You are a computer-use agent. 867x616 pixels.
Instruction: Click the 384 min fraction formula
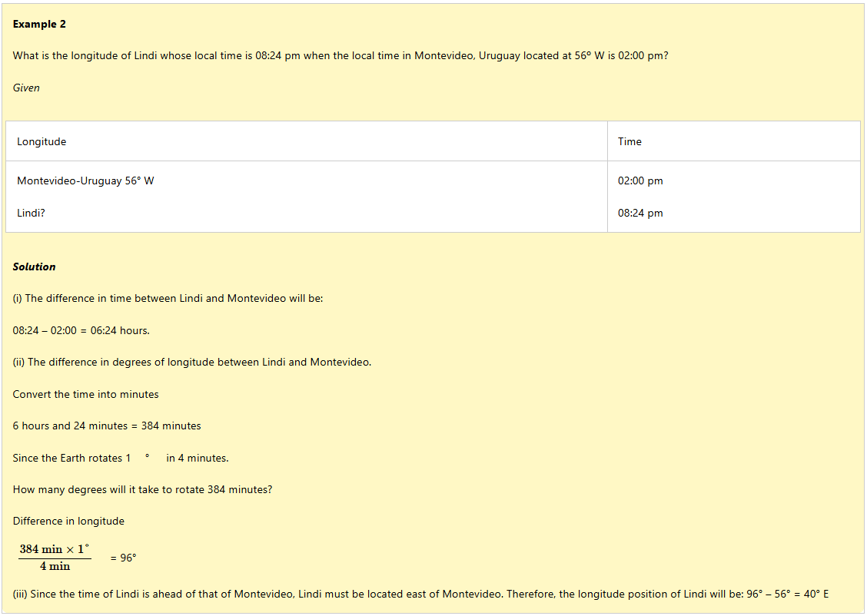coord(55,558)
